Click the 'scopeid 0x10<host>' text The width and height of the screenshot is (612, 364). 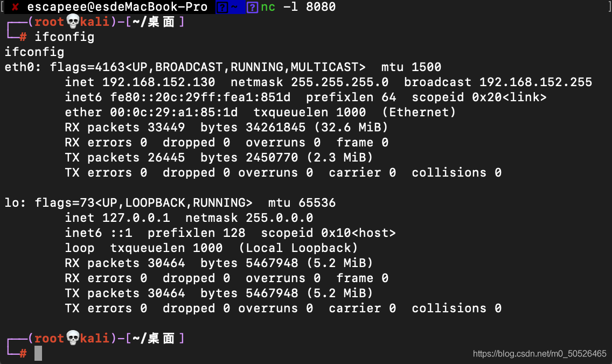(x=328, y=233)
